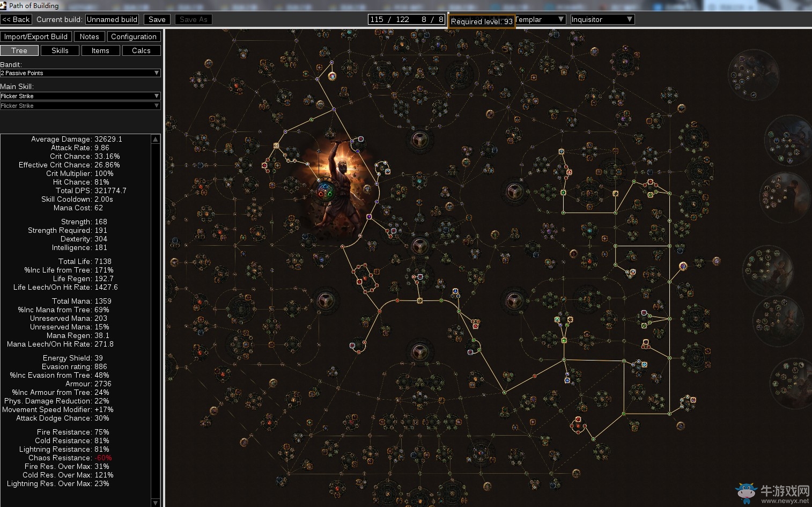Image resolution: width=812 pixels, height=507 pixels.
Task: Open the greyed second Flicker Strike dropdown
Action: (x=80, y=106)
